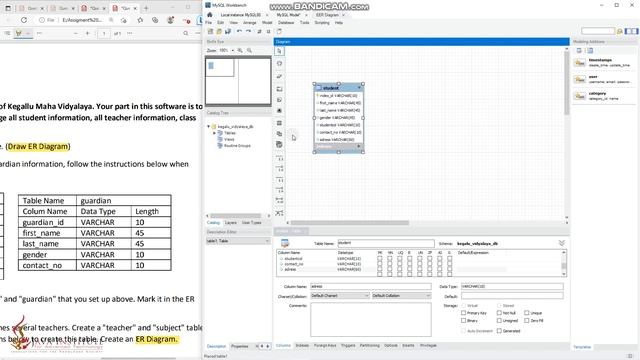Enable the Unsigned checkbox
The image size is (640, 360).
pos(499,321)
